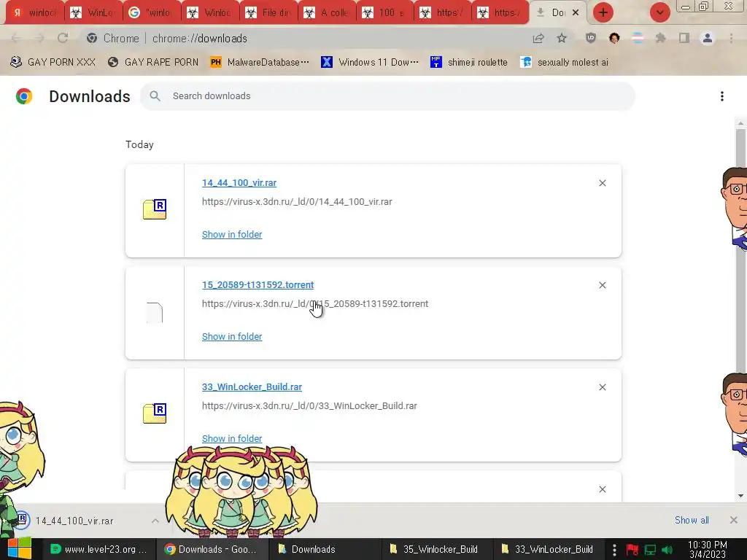Screen dimensions: 747x560
Task: Click the RAR file icon of 33_WinLocker_Build.rar
Action: (155, 413)
